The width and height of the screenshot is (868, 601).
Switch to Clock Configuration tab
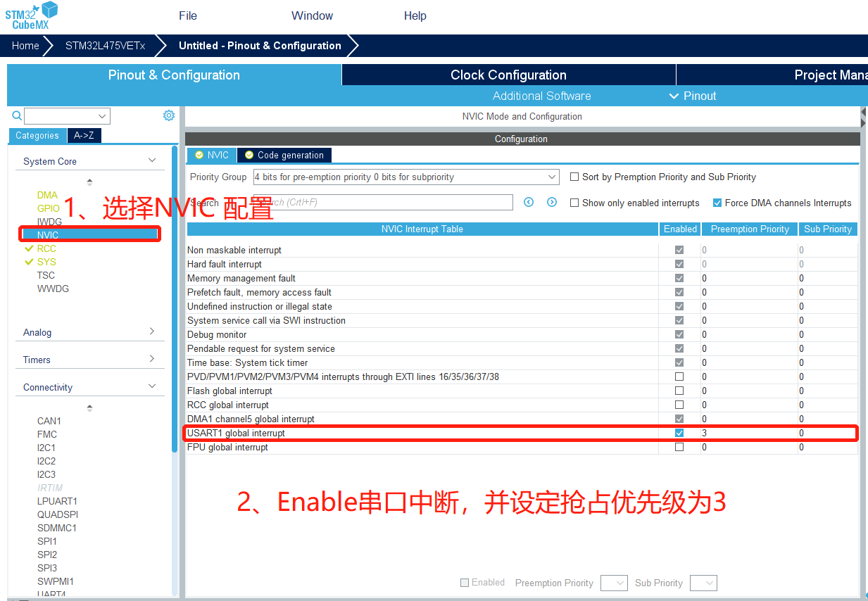coord(508,75)
